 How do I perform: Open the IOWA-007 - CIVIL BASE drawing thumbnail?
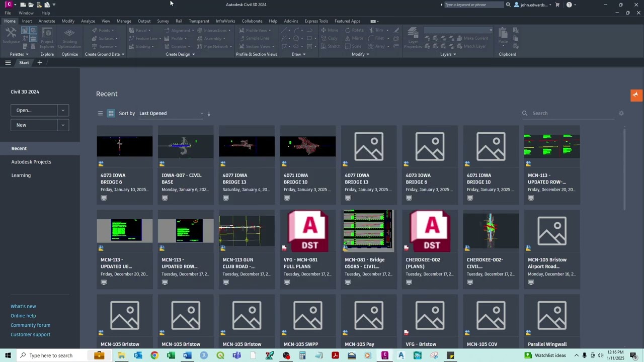coord(186,146)
